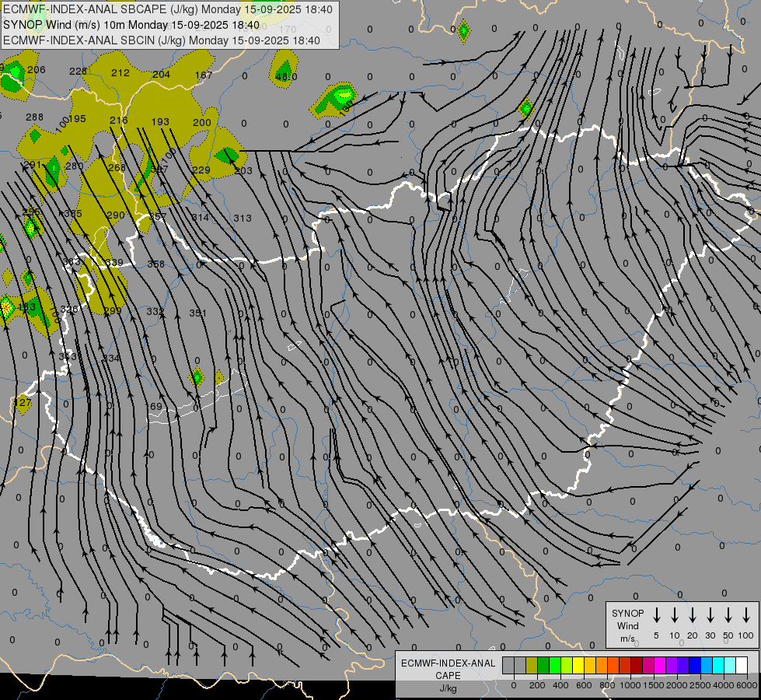Select the pure blue CAPE legend swatch
The width and height of the screenshot is (761, 700).
(x=694, y=665)
